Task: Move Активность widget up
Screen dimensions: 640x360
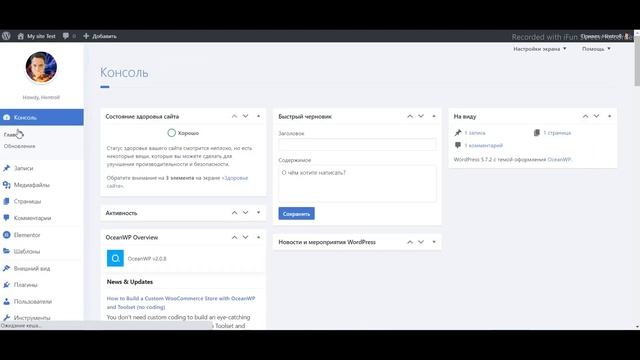Action: coord(234,213)
